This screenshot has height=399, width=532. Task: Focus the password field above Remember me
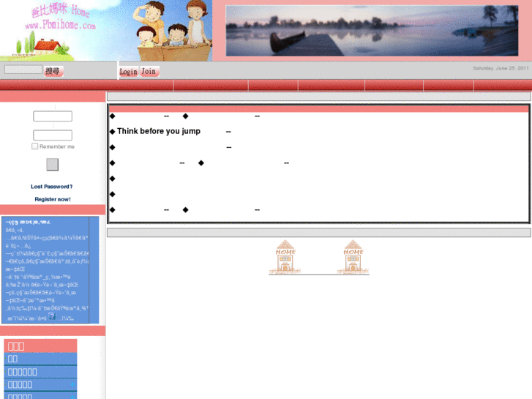point(53,135)
